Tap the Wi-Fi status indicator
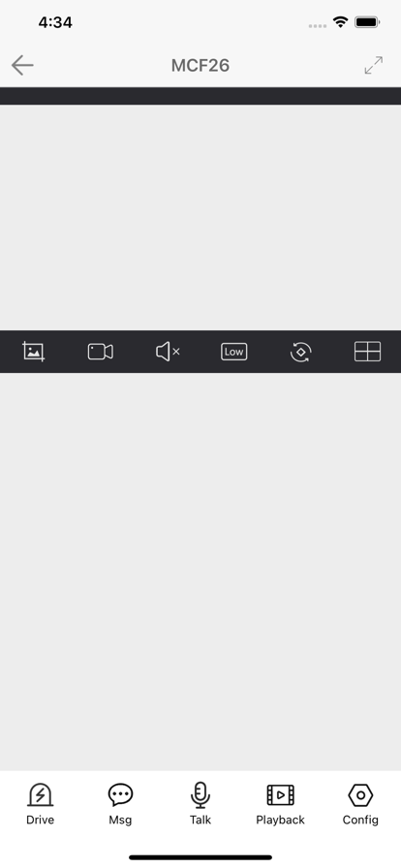 pyautogui.click(x=340, y=22)
